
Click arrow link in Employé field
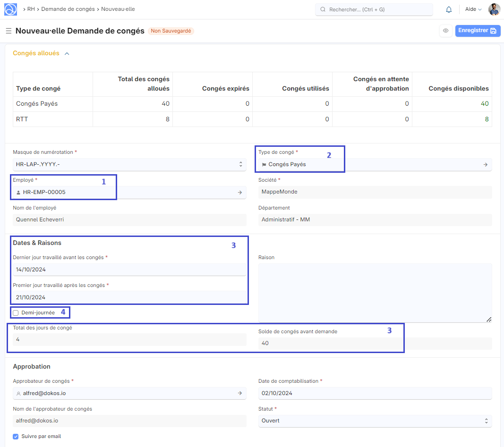[240, 193]
